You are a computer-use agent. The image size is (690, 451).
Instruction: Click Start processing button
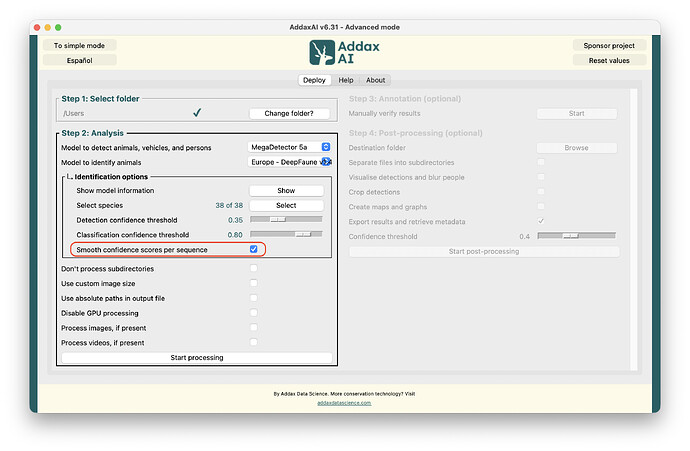pyautogui.click(x=197, y=358)
